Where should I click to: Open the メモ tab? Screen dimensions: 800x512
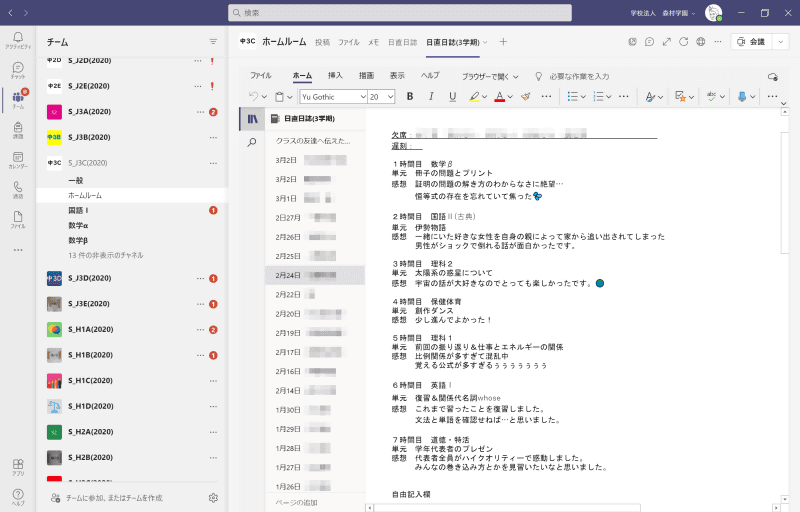click(373, 42)
